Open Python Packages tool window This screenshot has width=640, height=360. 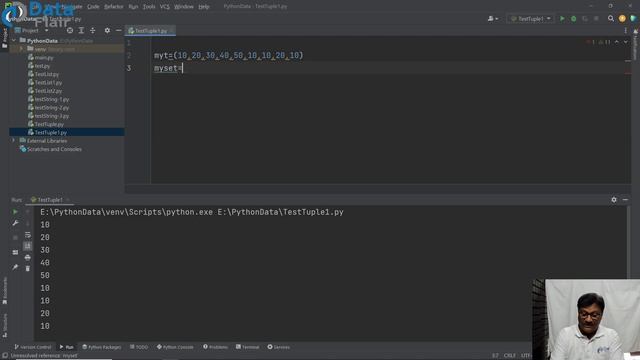click(x=102, y=347)
